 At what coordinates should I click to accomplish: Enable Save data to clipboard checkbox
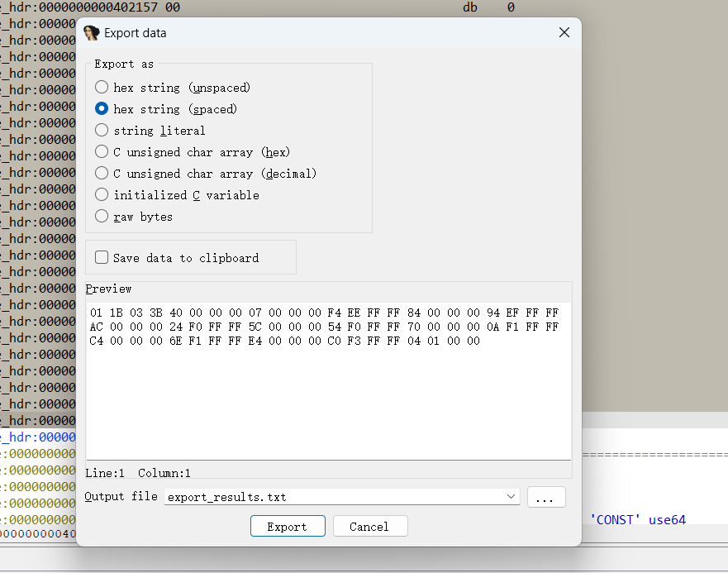tap(102, 257)
